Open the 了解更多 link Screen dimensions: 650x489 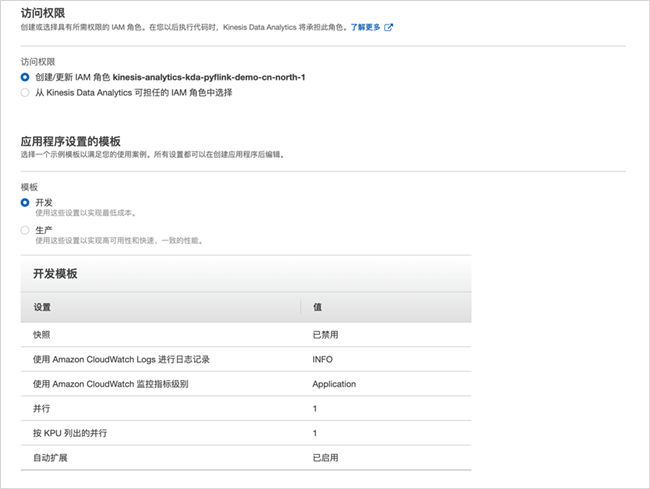(x=365, y=27)
